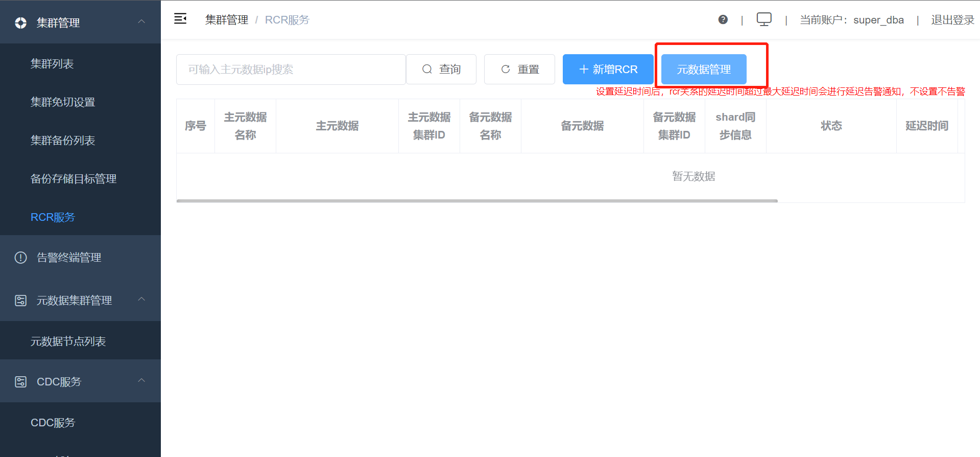
Task: Click the 状态 column header
Action: tap(831, 126)
